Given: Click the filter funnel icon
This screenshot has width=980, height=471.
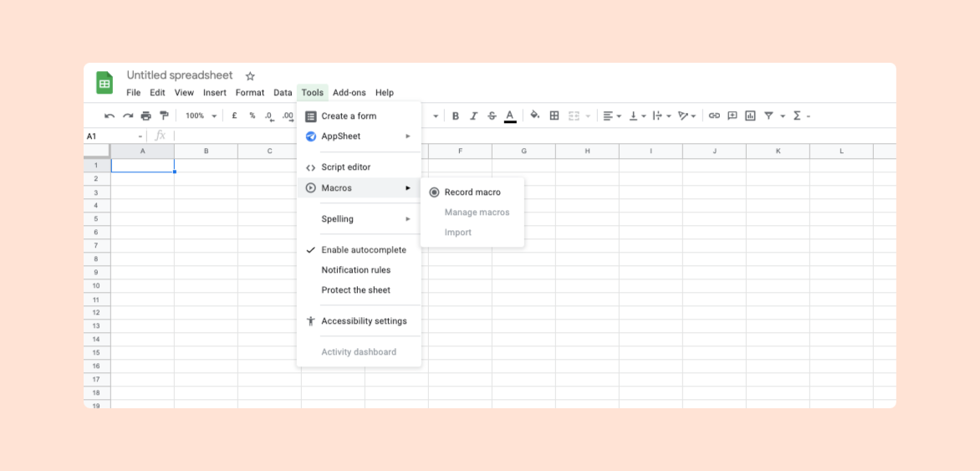Looking at the screenshot, I should (768, 115).
